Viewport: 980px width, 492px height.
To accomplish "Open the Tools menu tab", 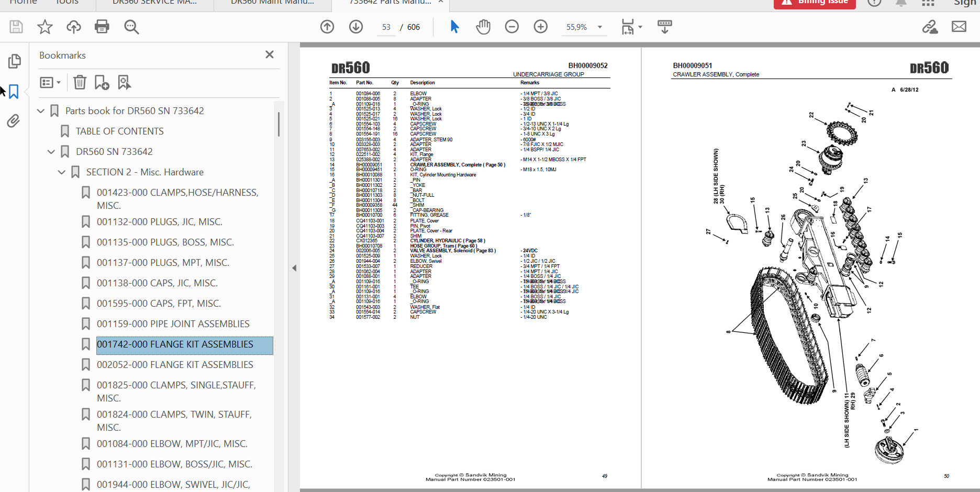I will pos(66,3).
